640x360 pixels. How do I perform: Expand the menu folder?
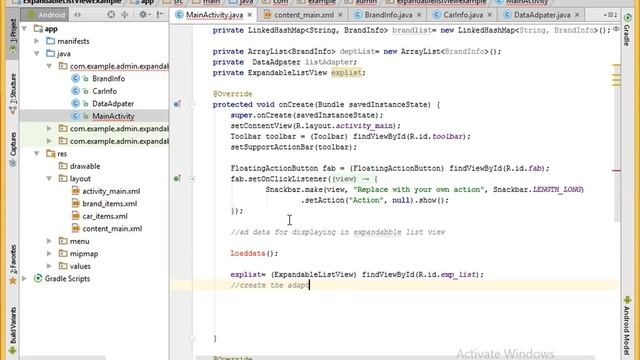tap(49, 241)
